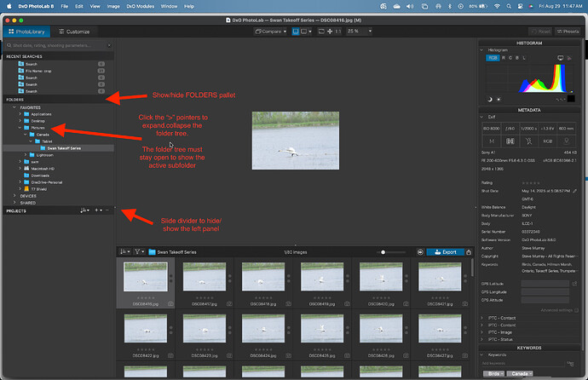This screenshot has width=588, height=380.
Task: Remove the Birds keyword tag
Action: [x=502, y=374]
